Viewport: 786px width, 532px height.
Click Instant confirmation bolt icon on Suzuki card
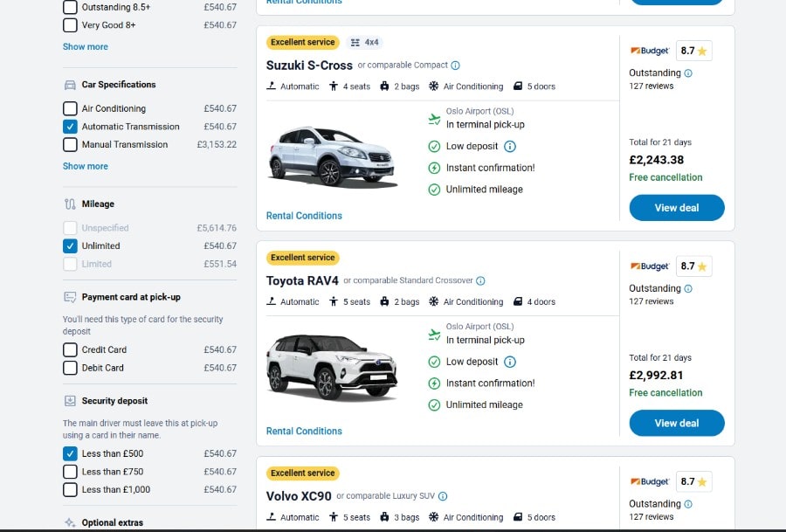tap(434, 168)
